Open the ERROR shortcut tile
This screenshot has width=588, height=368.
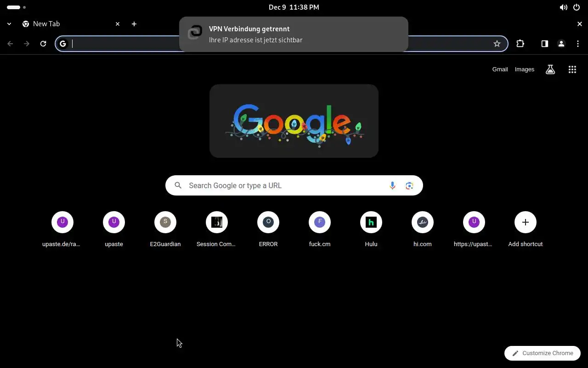tap(268, 230)
